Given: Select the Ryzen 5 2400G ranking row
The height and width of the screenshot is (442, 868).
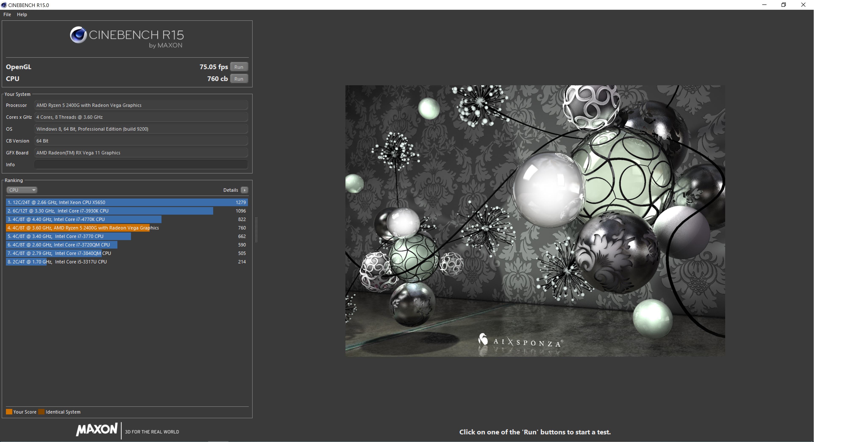Looking at the screenshot, I should coord(127,228).
